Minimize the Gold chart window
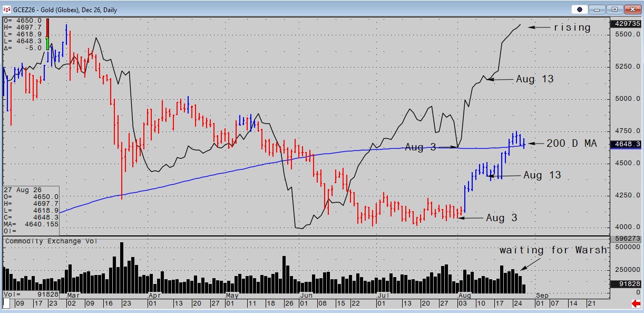The image size is (644, 313). pos(597,10)
